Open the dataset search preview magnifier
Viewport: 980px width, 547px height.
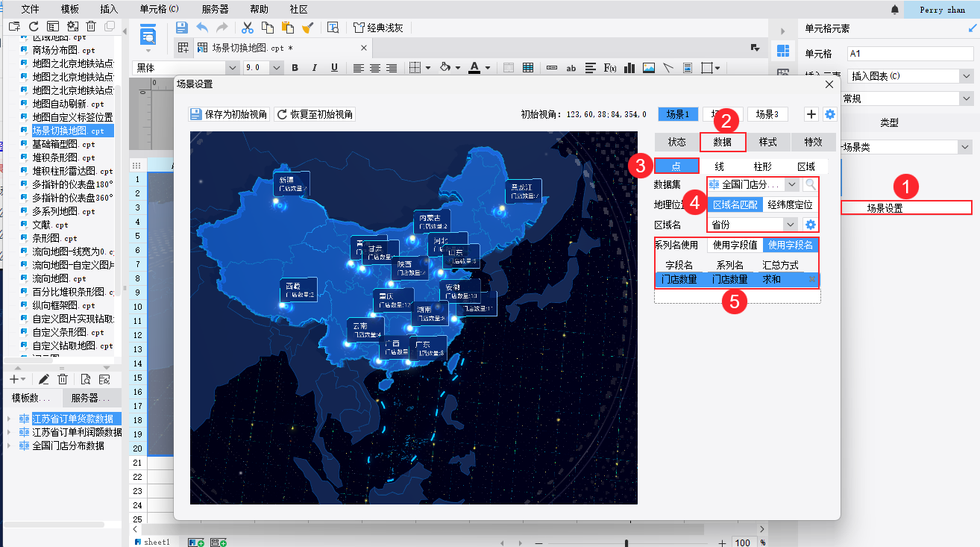pyautogui.click(x=810, y=184)
